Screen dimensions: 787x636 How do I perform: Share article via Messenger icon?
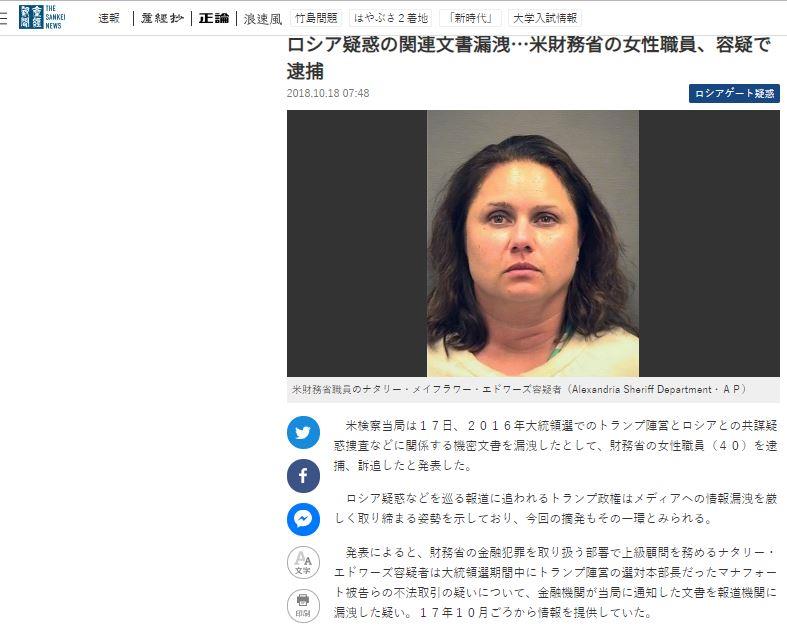point(303,519)
